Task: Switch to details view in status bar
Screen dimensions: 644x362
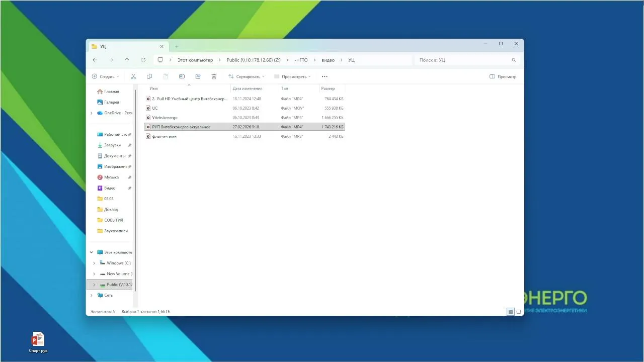Action: click(511, 312)
